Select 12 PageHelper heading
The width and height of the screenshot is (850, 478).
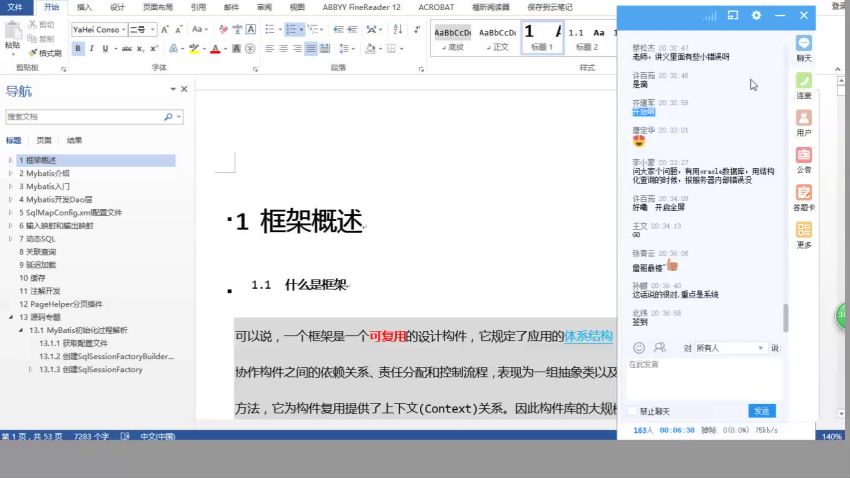[x=61, y=304]
